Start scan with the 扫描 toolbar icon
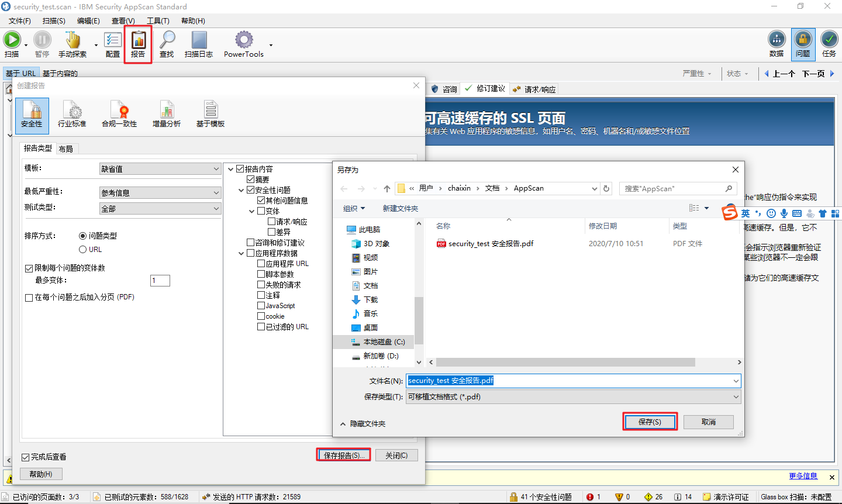Screen dimensions: 842x504 pyautogui.click(x=12, y=40)
